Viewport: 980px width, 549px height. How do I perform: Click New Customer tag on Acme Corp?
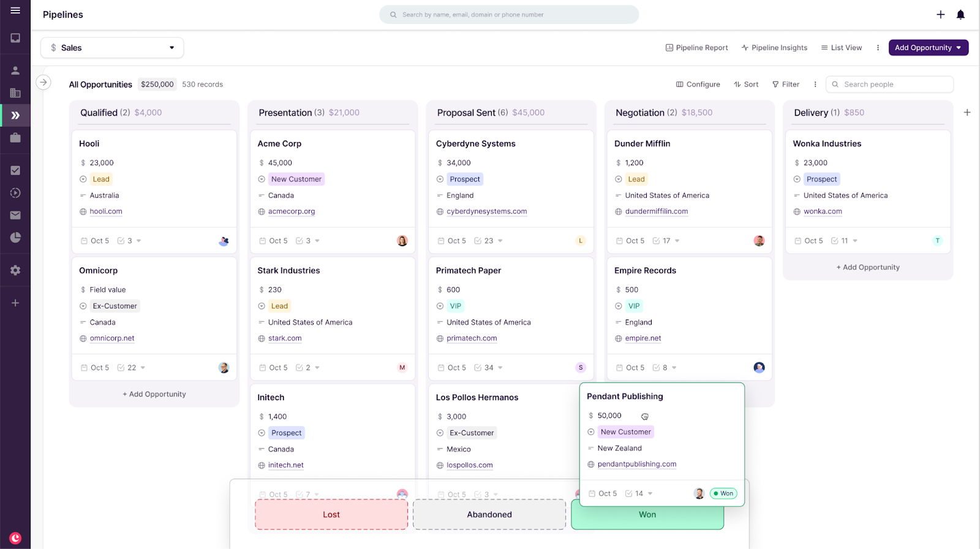click(x=296, y=179)
